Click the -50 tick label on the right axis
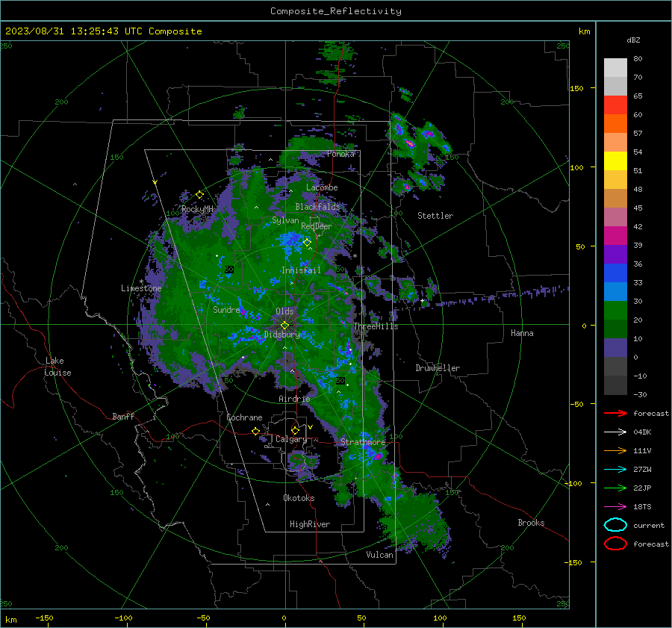This screenshot has width=672, height=628. click(576, 404)
